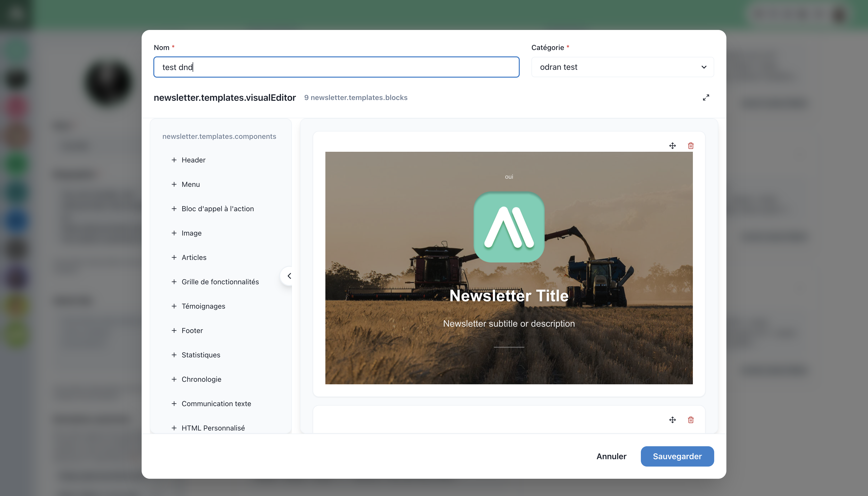The height and width of the screenshot is (496, 868).
Task: Click trash icon of second block
Action: pos(691,420)
